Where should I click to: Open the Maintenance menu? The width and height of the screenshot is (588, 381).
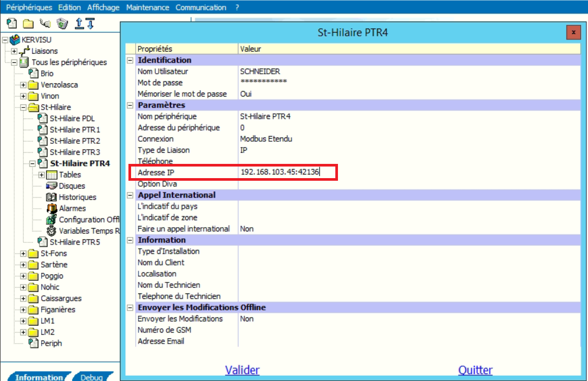[x=148, y=7]
